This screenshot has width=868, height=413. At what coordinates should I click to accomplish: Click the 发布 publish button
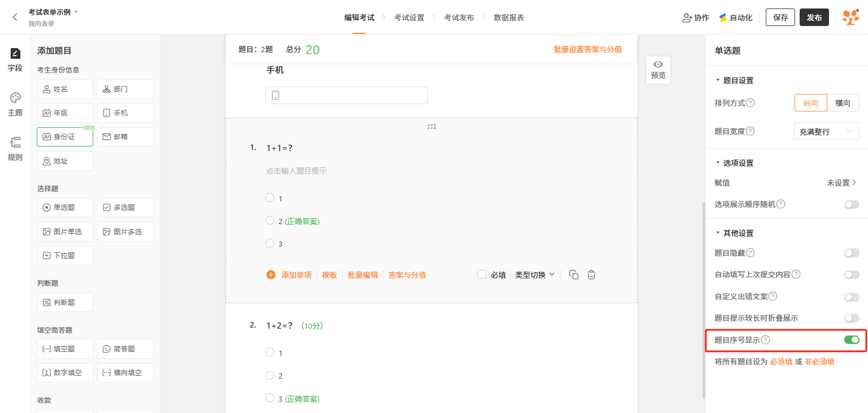pyautogui.click(x=814, y=18)
